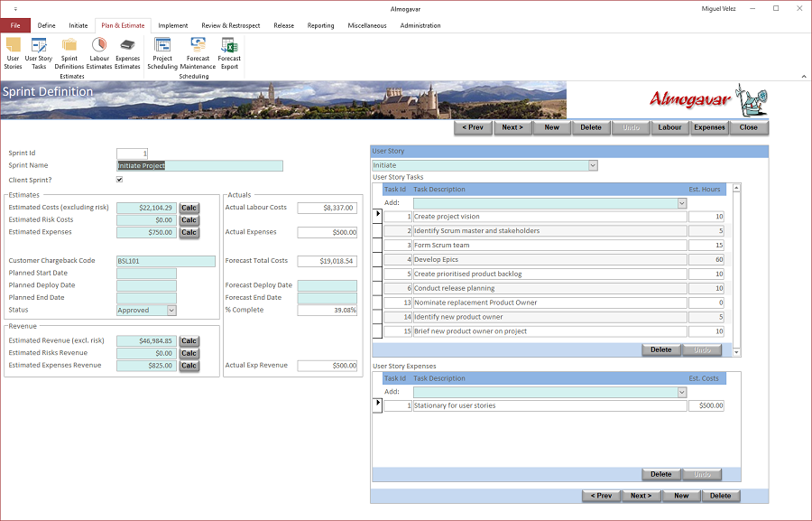Click the Sprint Name field
Image resolution: width=812 pixels, height=521 pixels.
click(x=200, y=166)
